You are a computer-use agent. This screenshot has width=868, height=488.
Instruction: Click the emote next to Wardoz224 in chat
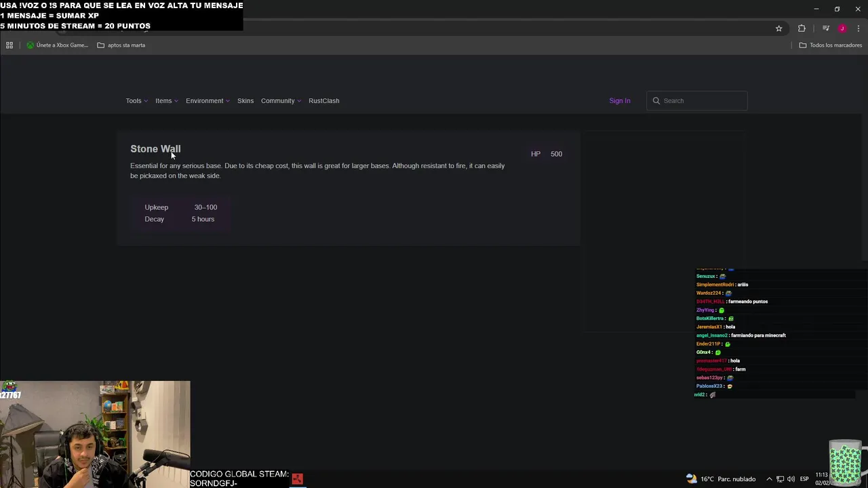click(728, 293)
